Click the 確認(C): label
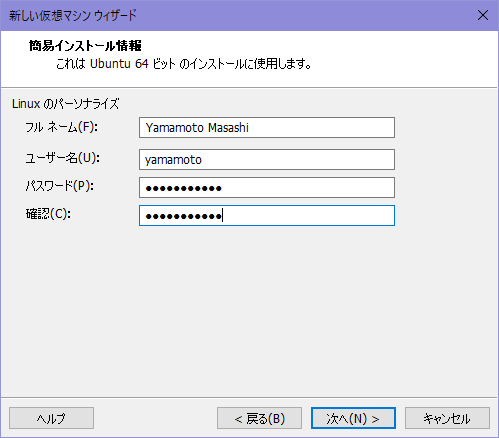The height and width of the screenshot is (438, 499). coord(48,214)
